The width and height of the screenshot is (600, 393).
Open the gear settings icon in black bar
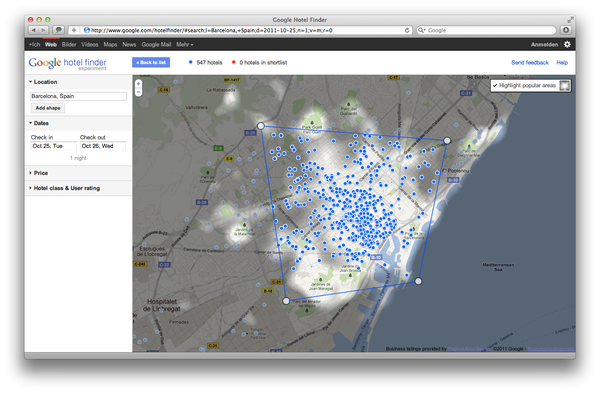tap(567, 44)
